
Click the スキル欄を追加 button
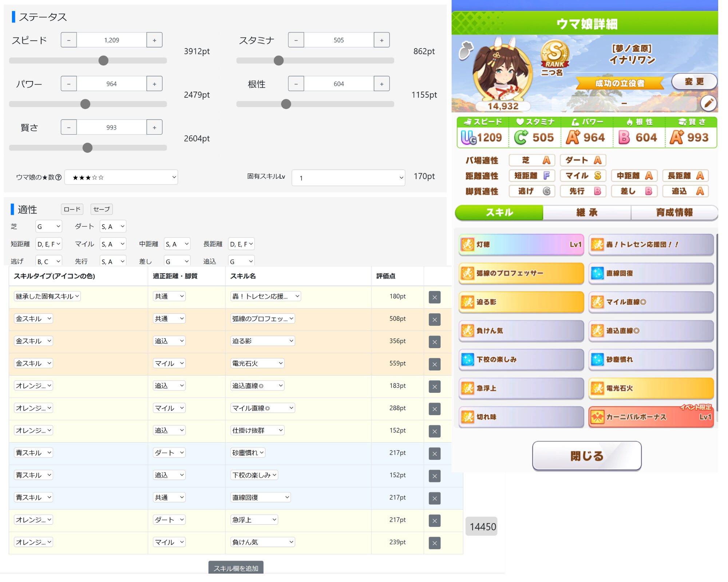(236, 568)
